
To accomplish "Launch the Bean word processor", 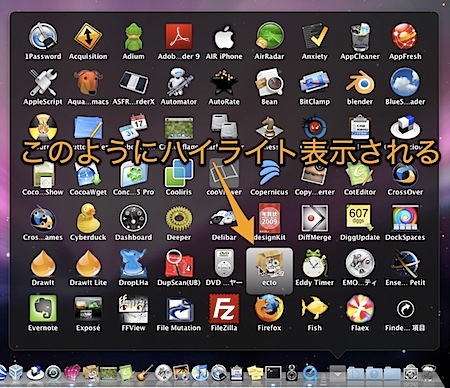I will coord(269,82).
